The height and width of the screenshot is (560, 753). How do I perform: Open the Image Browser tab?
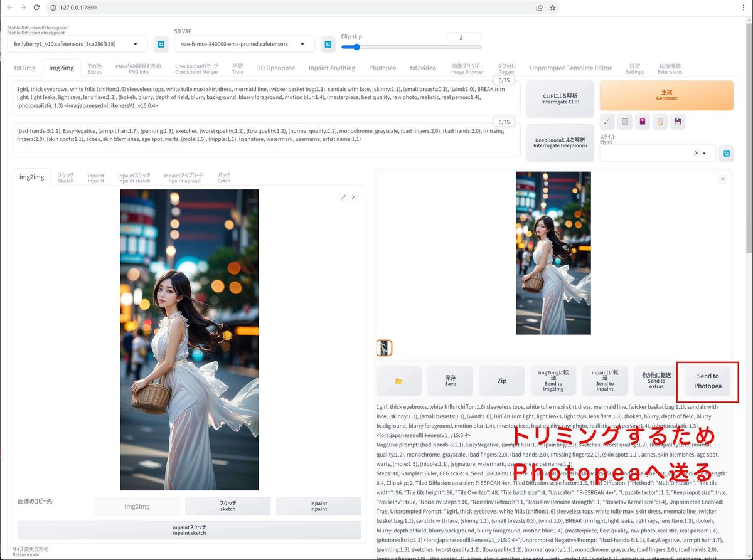pyautogui.click(x=467, y=68)
